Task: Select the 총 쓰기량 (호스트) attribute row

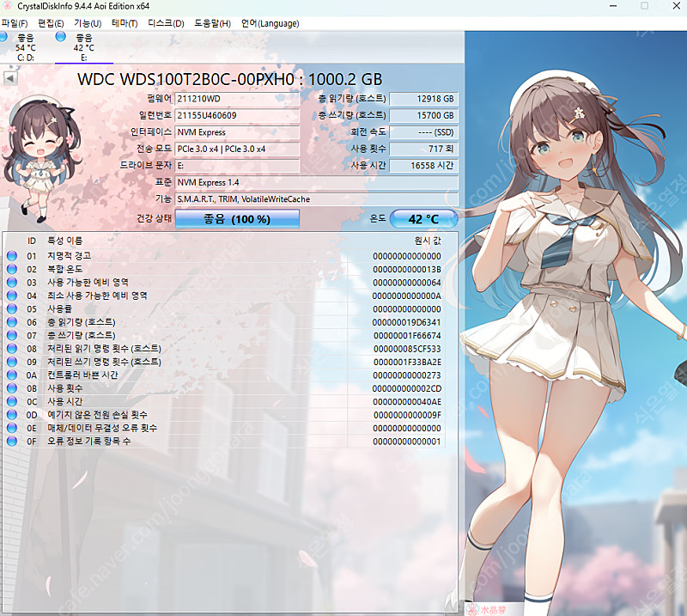Action: point(232,333)
